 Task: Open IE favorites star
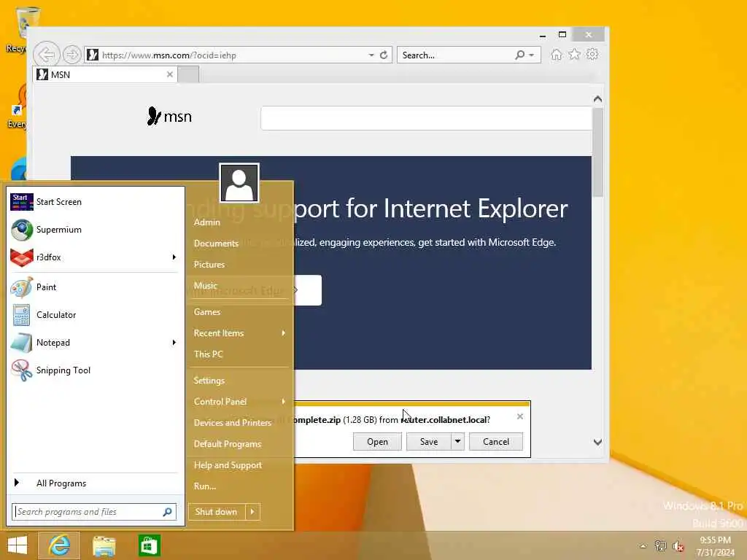coord(575,54)
